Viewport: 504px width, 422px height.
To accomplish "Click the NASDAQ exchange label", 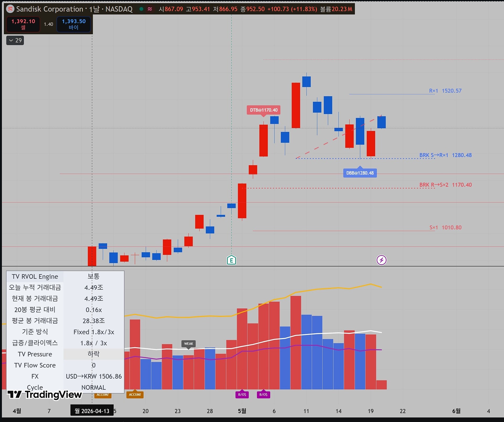I will pos(119,9).
